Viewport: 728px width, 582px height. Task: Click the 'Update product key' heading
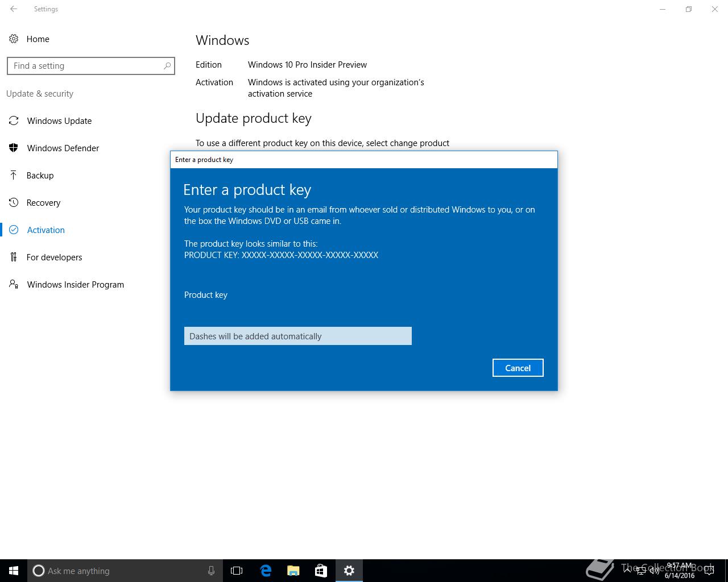click(254, 118)
